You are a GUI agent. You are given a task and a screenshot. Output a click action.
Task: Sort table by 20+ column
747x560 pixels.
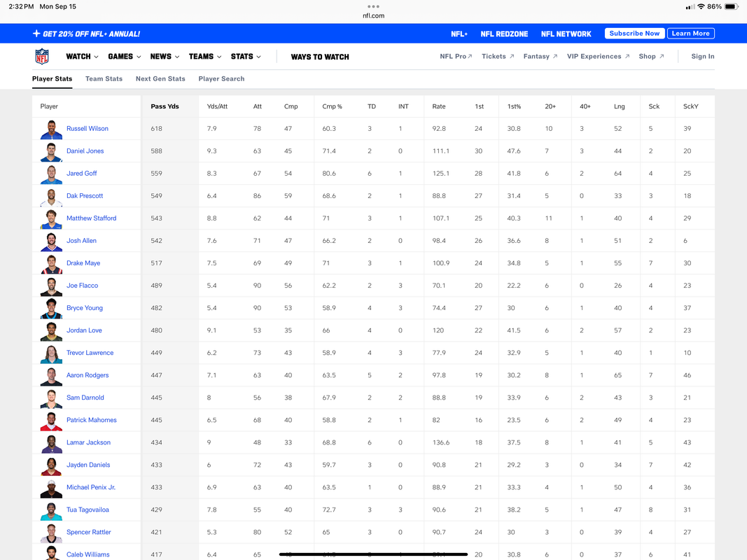pyautogui.click(x=550, y=106)
